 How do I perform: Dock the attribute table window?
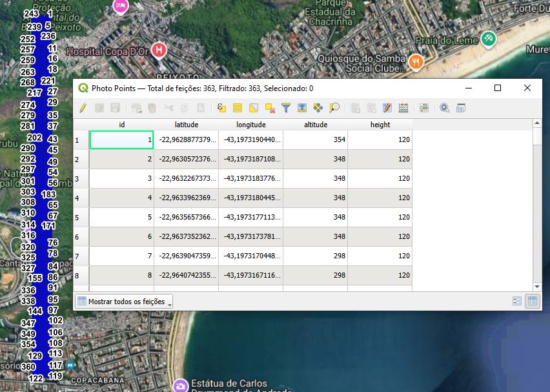461,108
